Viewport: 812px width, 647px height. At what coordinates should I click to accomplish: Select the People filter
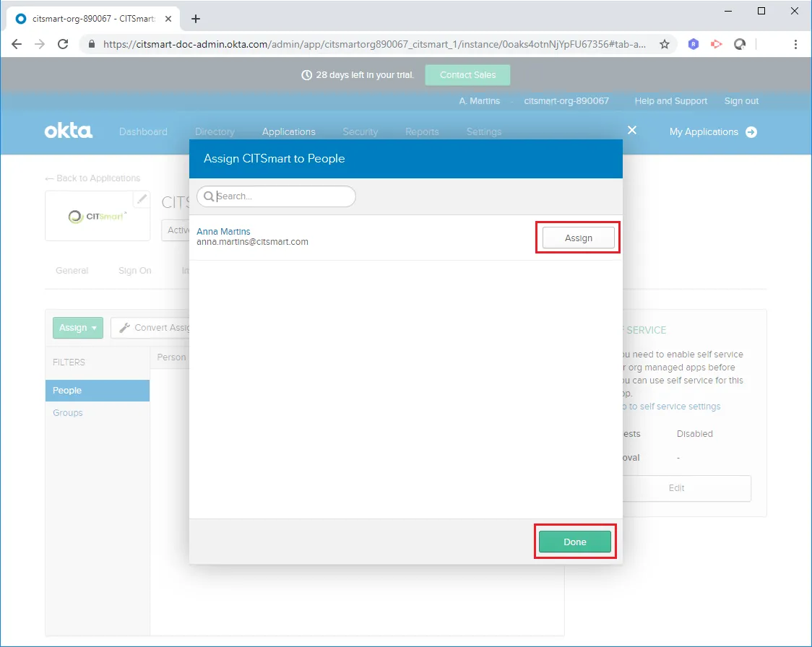click(98, 390)
